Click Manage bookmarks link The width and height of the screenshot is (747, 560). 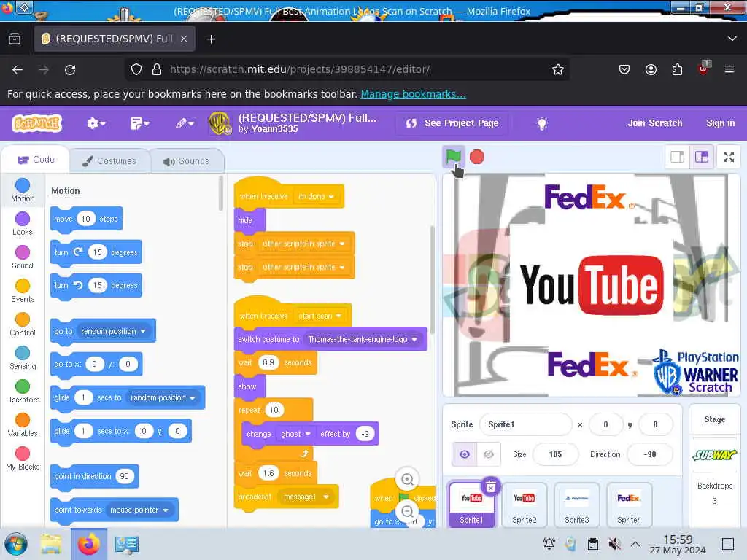pyautogui.click(x=413, y=94)
